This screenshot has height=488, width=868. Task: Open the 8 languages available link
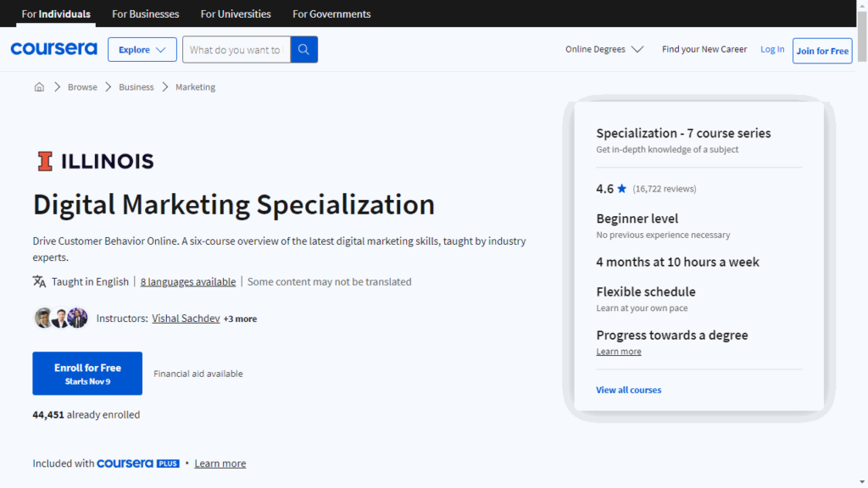[188, 281]
